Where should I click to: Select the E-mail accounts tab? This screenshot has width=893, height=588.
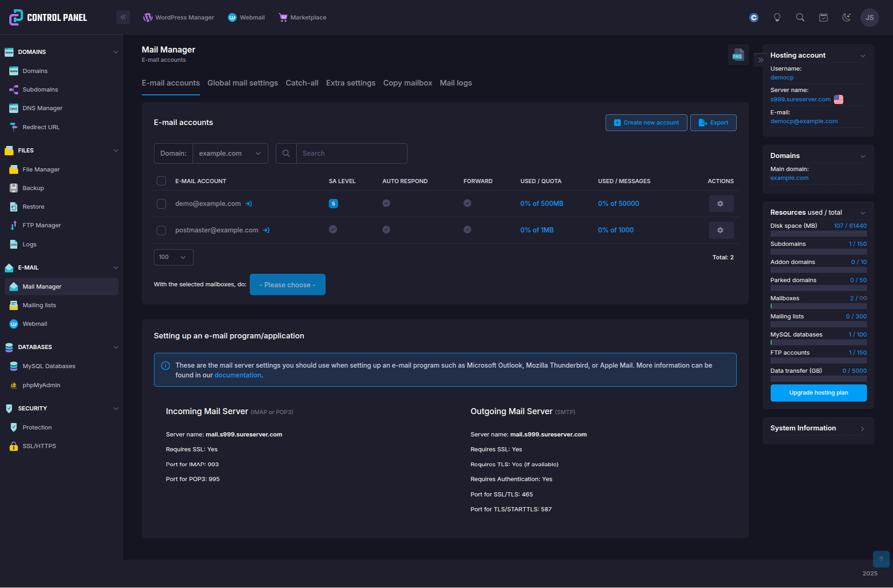click(x=171, y=83)
